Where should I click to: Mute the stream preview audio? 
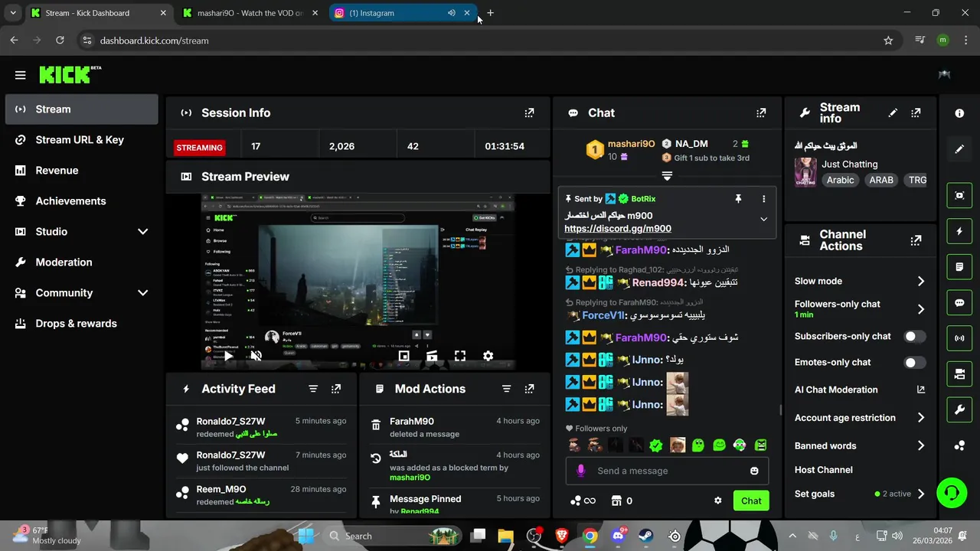(256, 356)
